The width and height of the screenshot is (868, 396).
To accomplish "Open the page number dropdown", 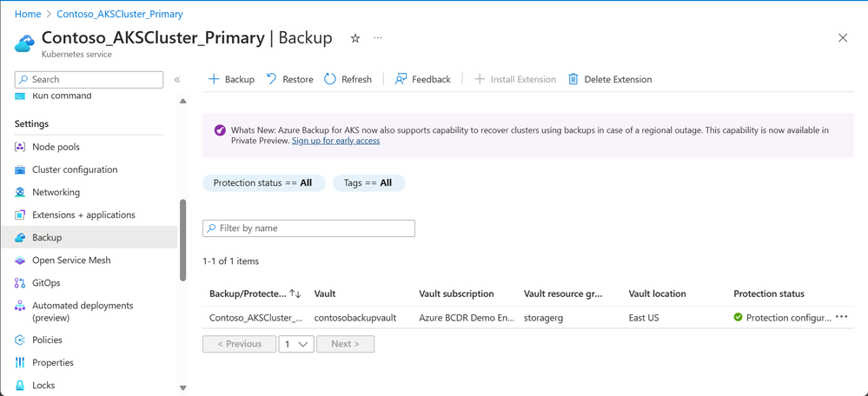I will [x=296, y=344].
